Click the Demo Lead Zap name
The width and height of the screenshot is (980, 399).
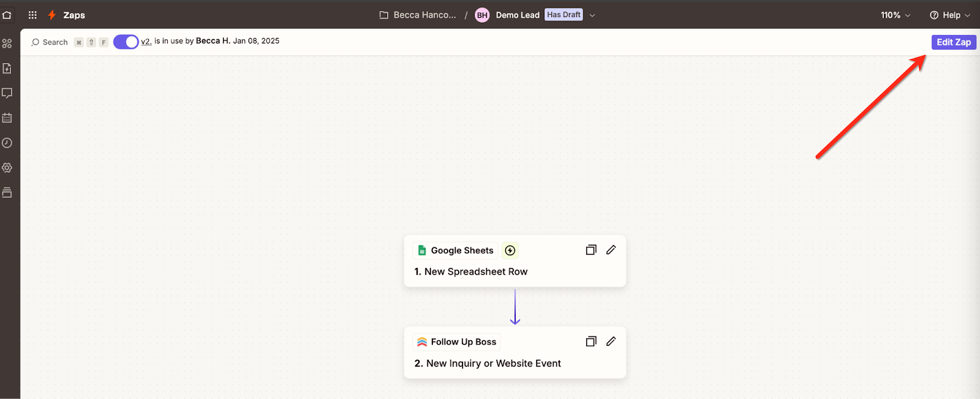(x=518, y=15)
